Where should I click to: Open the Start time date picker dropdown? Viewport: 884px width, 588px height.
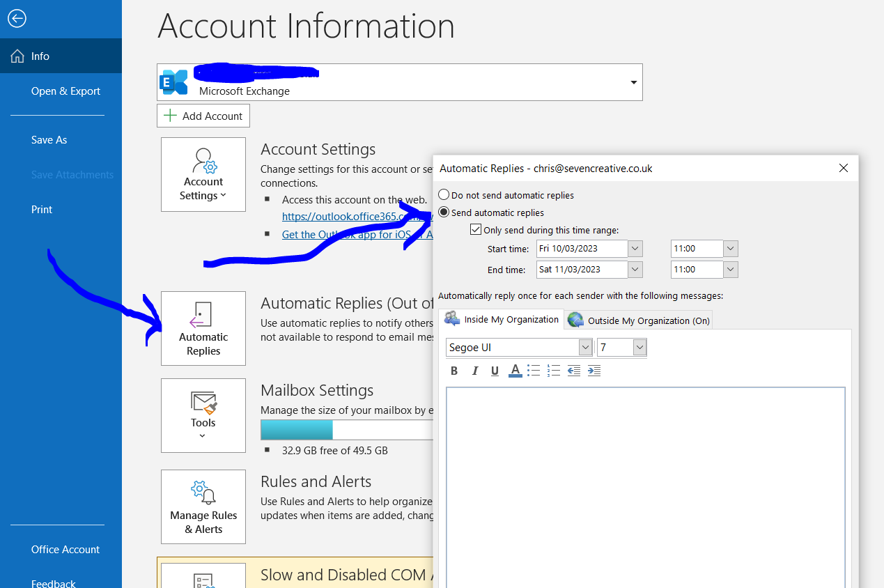[635, 249]
